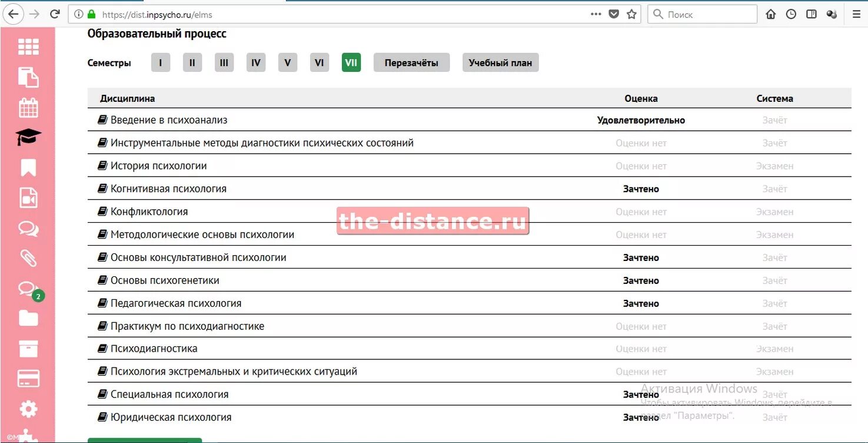The image size is (868, 443).
Task: Open Основы консультативной психологии
Action: (198, 257)
